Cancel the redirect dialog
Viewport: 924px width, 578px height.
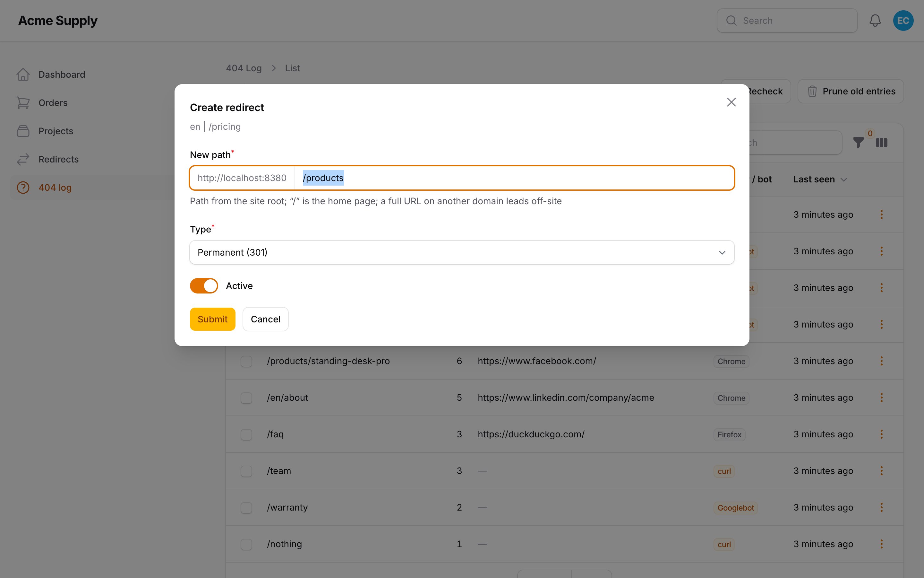pyautogui.click(x=265, y=319)
